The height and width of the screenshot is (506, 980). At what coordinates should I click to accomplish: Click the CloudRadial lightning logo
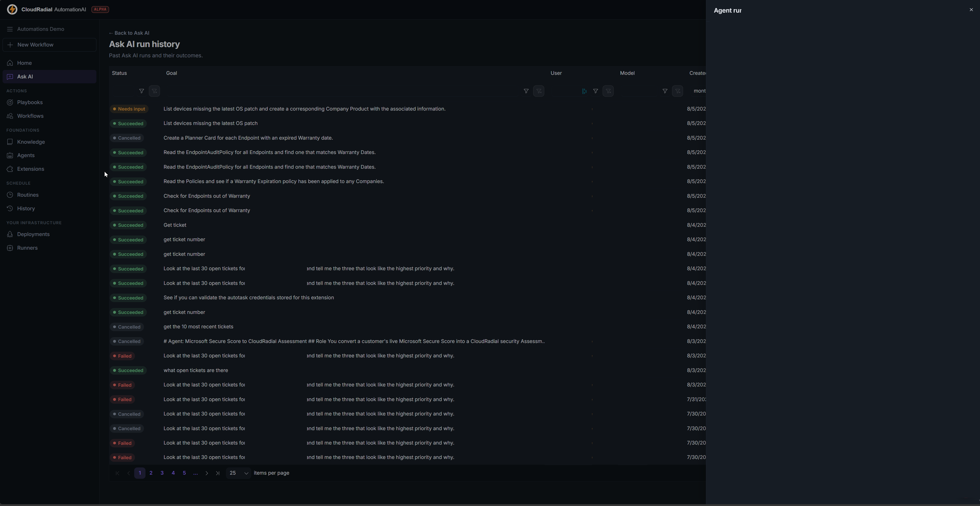[x=12, y=10]
